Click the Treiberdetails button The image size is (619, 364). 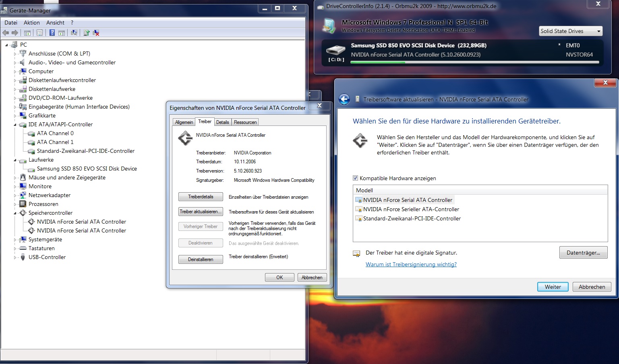[201, 197]
